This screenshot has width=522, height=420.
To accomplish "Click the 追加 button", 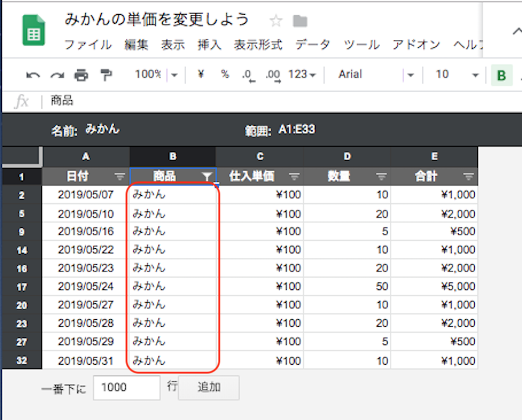I will pos(208,387).
